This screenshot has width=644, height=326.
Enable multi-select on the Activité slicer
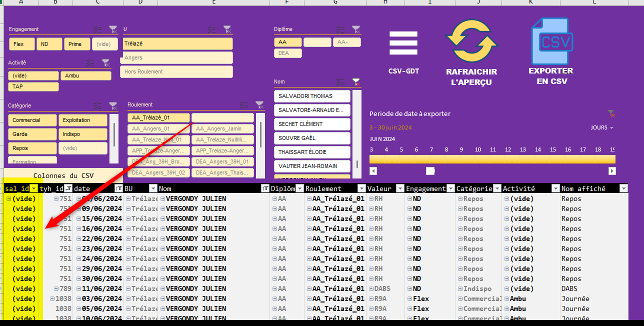coord(90,63)
